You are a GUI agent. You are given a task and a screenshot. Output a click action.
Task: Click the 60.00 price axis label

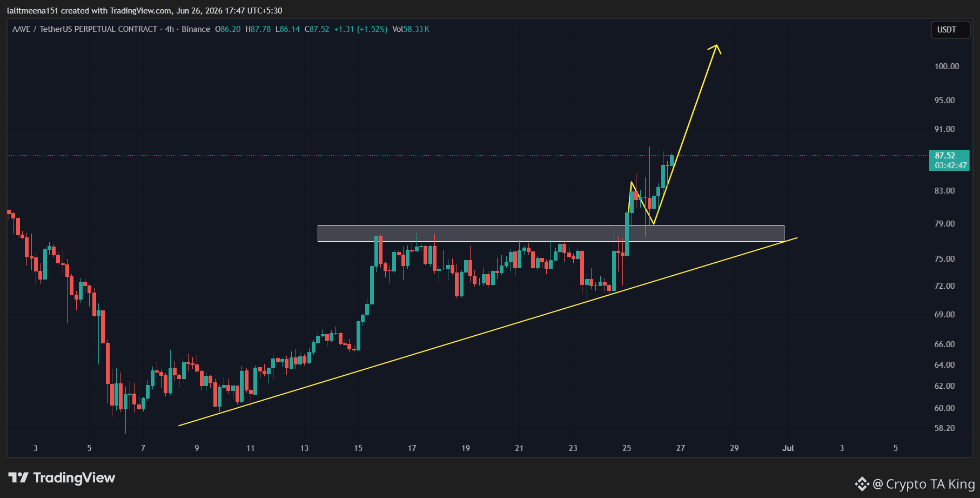(x=945, y=408)
